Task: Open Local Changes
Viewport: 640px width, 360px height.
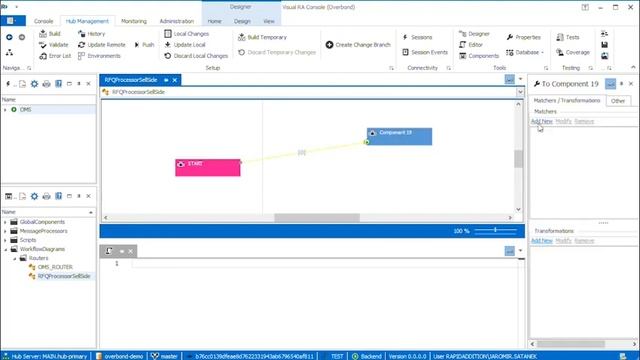Action: point(187,34)
